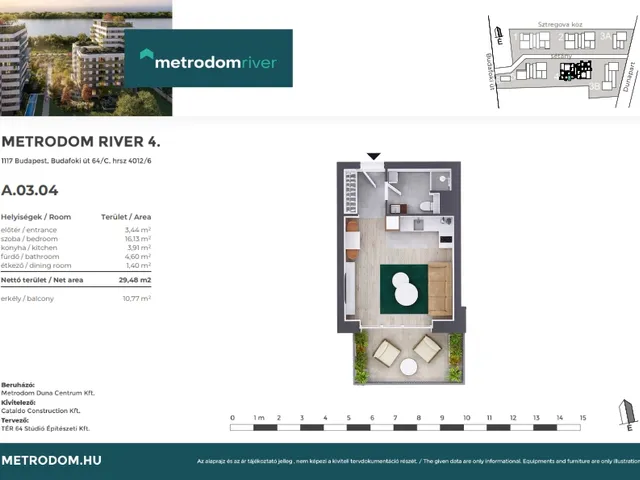Screen dimensions: 640x480
Task: Open the METRODOM.HU link in footer
Action: [51, 461]
